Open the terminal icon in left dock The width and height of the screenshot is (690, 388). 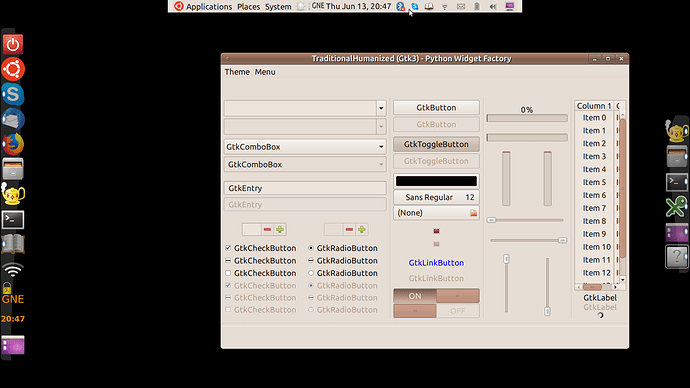[13, 219]
